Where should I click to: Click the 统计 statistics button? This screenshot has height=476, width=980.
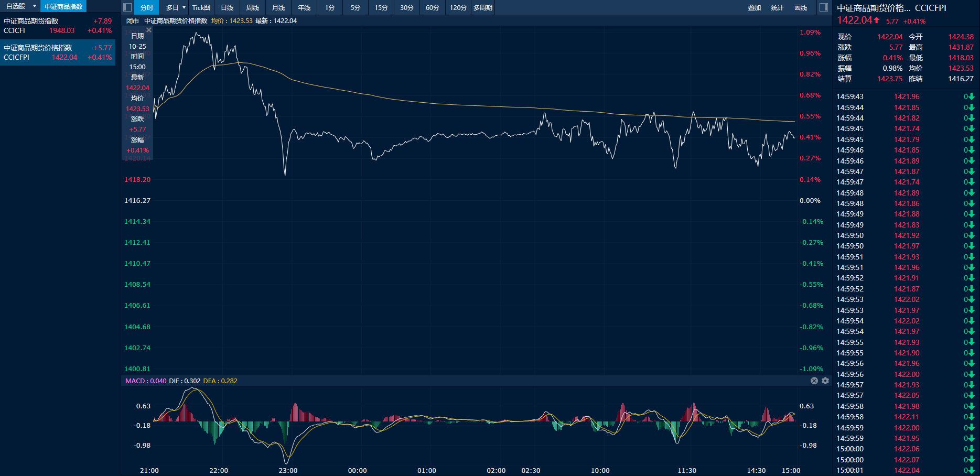pyautogui.click(x=778, y=7)
